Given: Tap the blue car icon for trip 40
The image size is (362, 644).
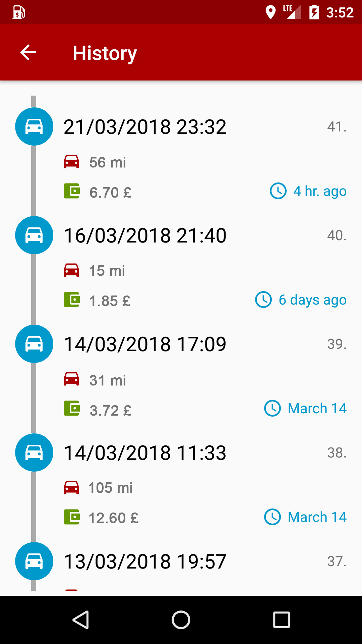Looking at the screenshot, I should 34,235.
